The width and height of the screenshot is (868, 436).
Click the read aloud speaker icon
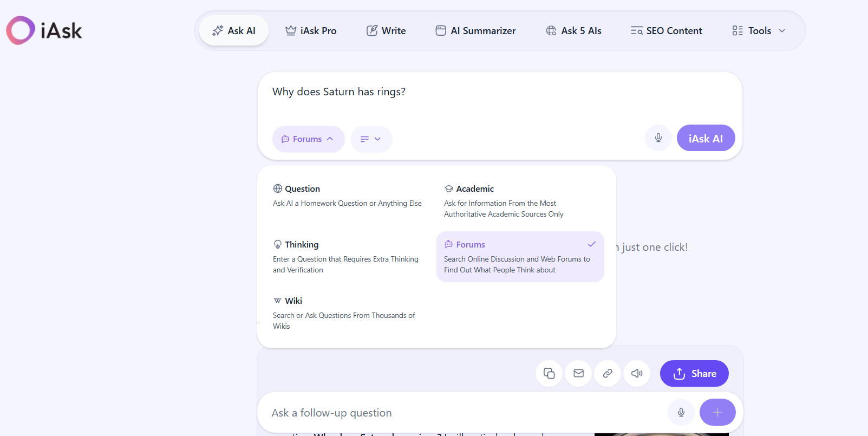click(637, 373)
